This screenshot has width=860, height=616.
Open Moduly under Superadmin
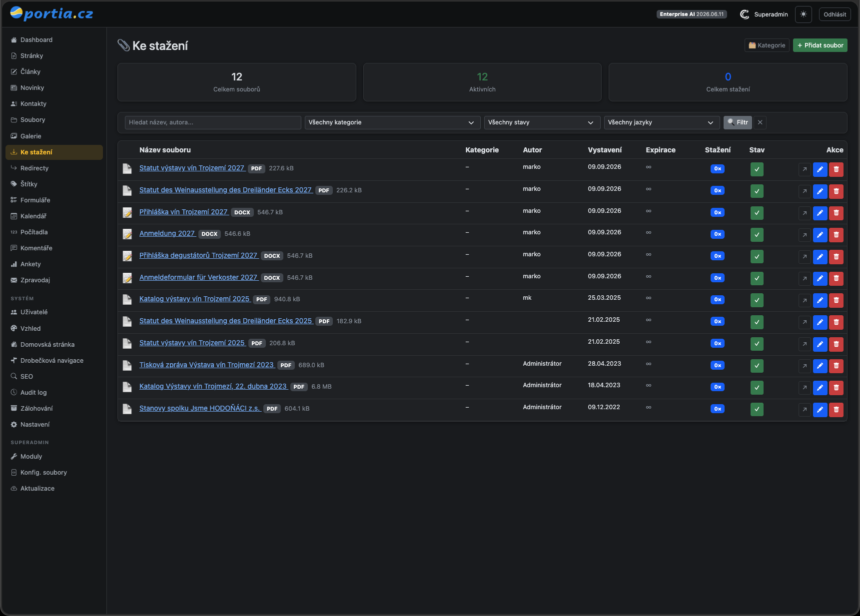point(54,456)
